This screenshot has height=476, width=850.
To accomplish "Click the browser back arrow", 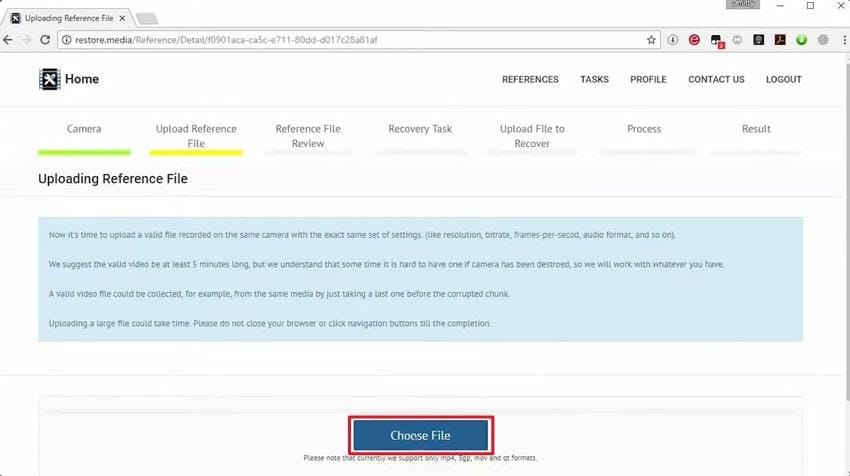I will click(x=8, y=40).
